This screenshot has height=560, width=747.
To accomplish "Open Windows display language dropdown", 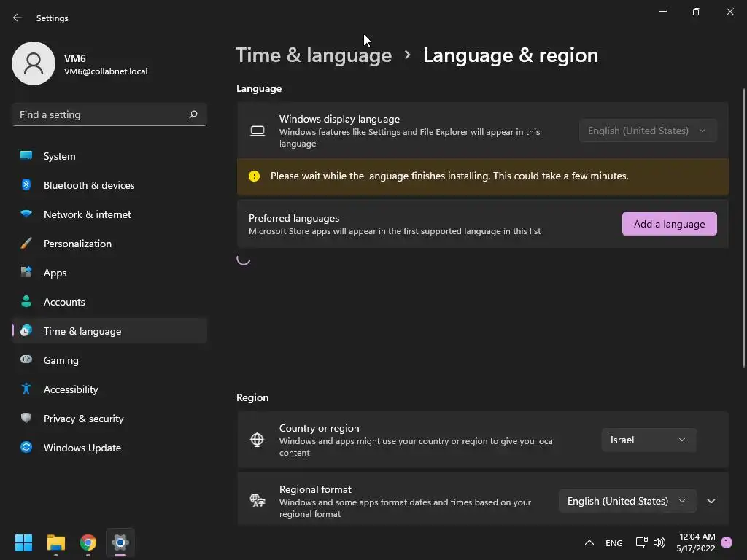I will point(648,131).
